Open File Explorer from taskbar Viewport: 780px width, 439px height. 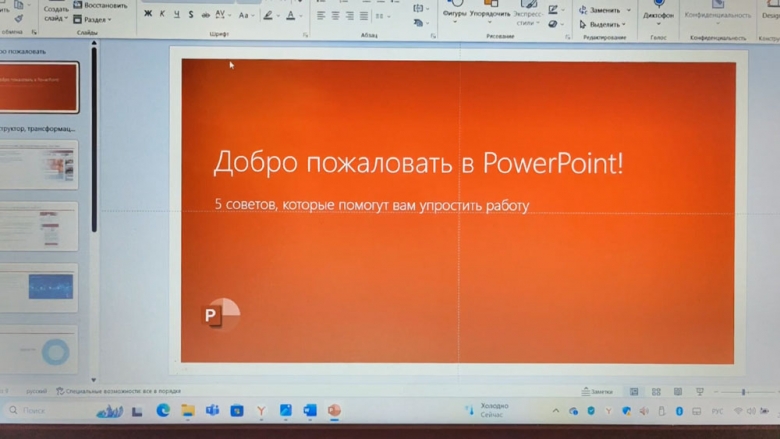pos(188,410)
